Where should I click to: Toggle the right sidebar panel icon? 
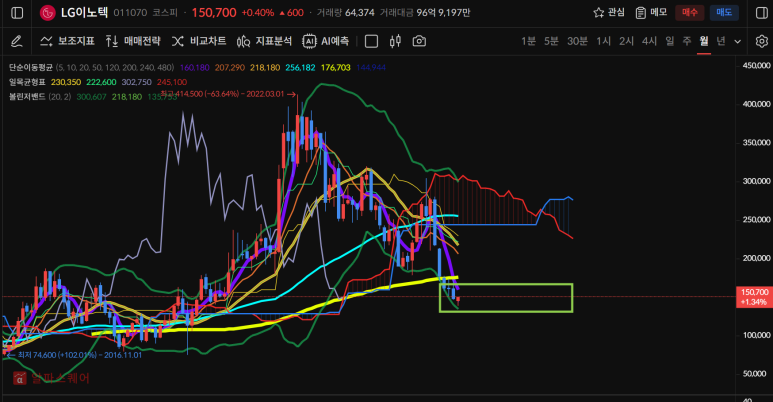tap(762, 13)
